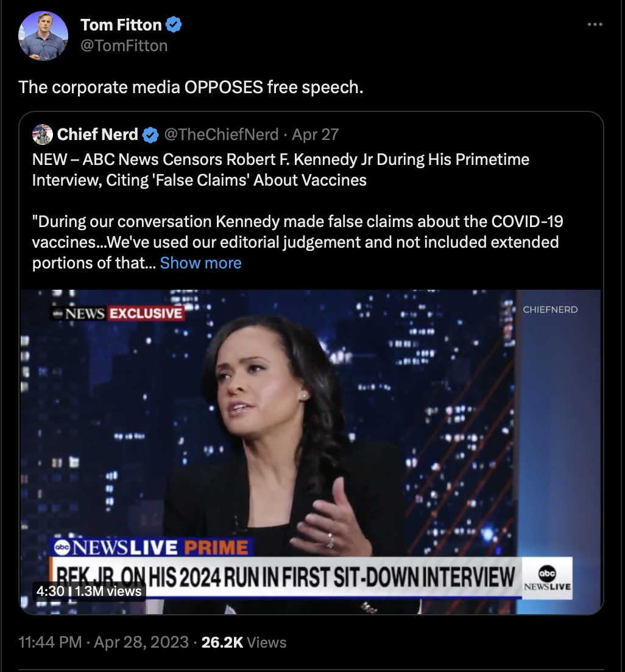Click the 1.3M views video counter
Viewport: 625px width, 672px height.
[108, 591]
